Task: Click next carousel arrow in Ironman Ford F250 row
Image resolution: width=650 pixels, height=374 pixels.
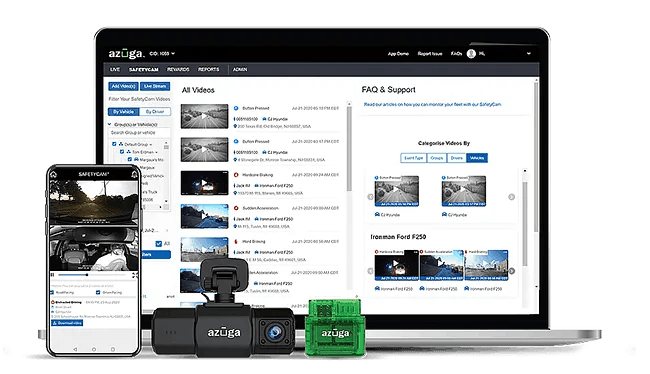Action: [512, 271]
